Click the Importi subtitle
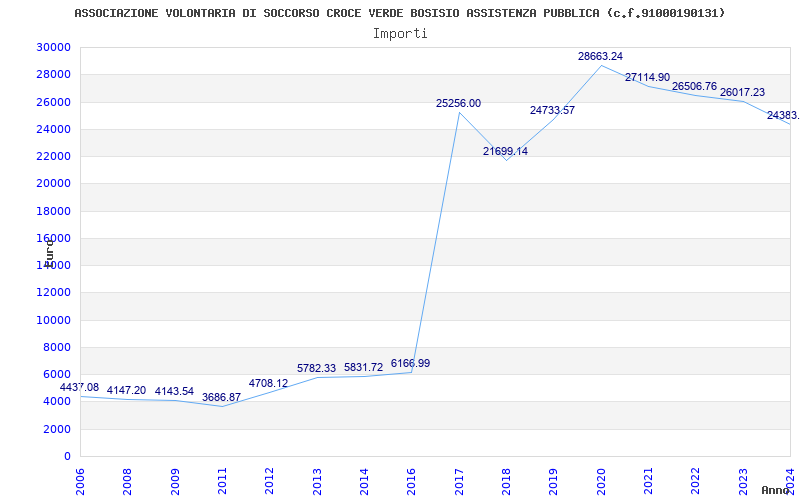The height and width of the screenshot is (500, 800). pos(400,34)
